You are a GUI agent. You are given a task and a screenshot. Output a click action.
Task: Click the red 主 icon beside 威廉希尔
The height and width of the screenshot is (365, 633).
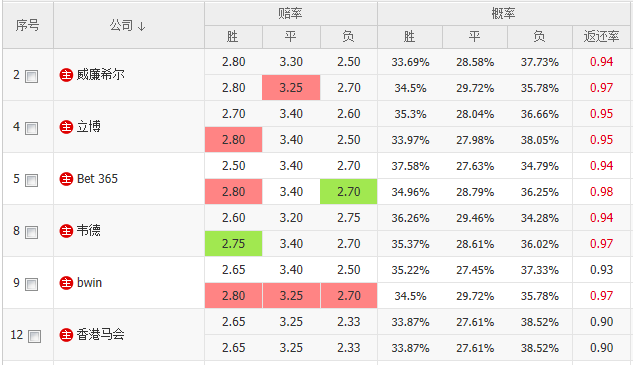(66, 75)
